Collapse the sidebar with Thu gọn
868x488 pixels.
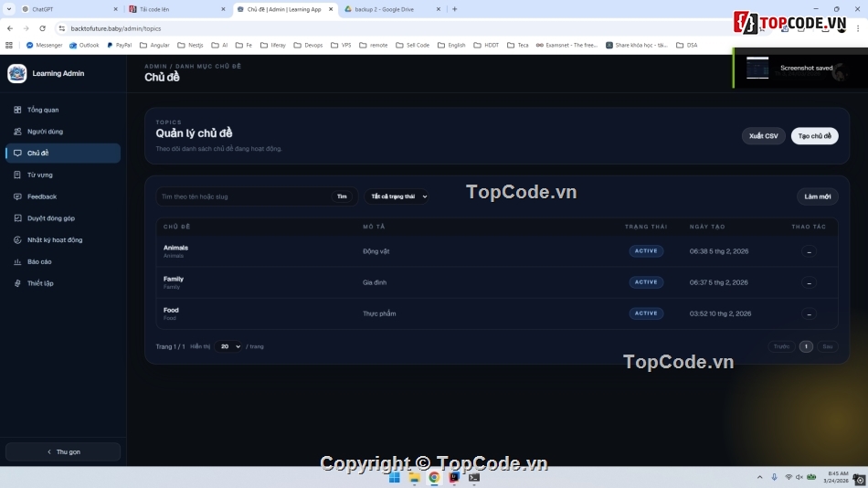[63, 452]
